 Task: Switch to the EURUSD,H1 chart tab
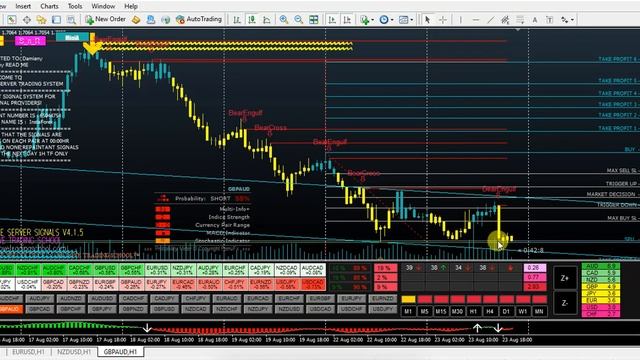tap(28, 352)
